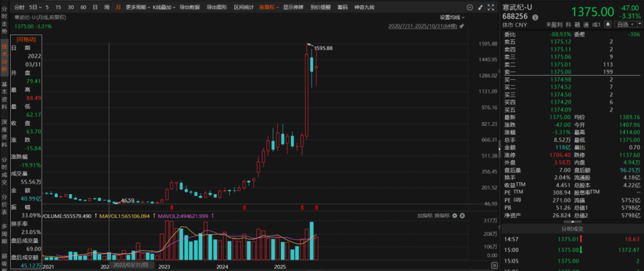Open stock info icon next to 688256
Viewport: 644px width, 271px height.
click(x=535, y=17)
